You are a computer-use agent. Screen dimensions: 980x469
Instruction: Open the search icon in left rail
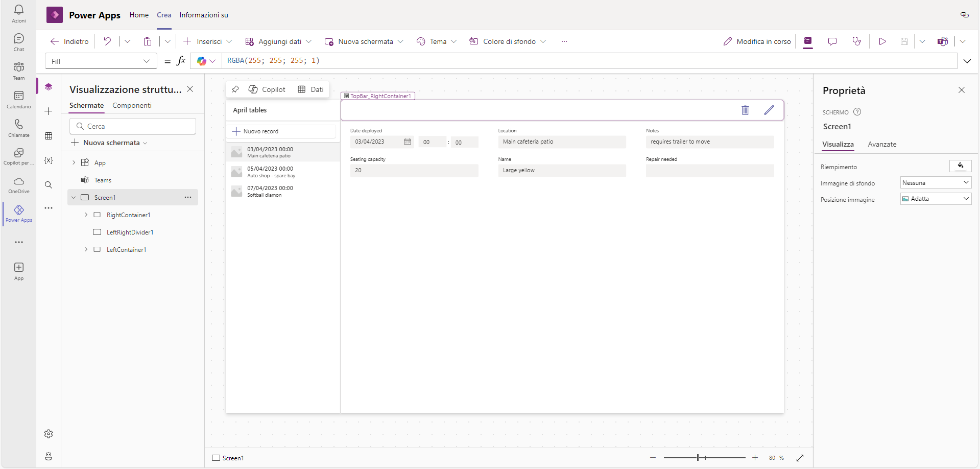(x=49, y=185)
